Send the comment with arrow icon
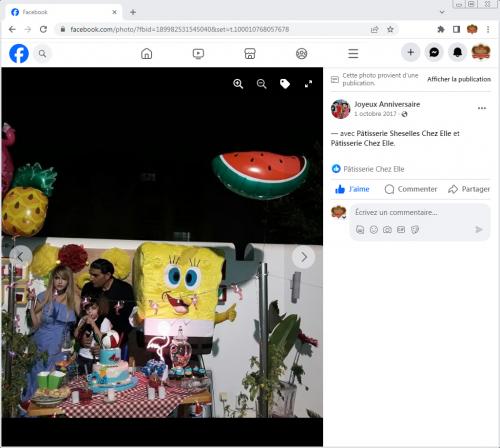This screenshot has height=448, width=500. [x=479, y=229]
